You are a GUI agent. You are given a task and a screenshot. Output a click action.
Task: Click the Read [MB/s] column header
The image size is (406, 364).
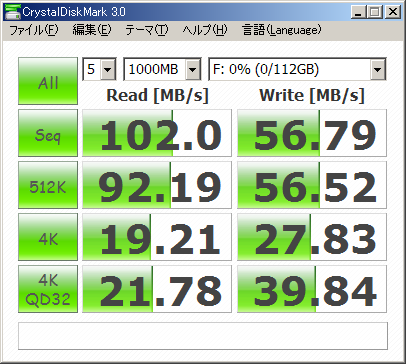[157, 96]
